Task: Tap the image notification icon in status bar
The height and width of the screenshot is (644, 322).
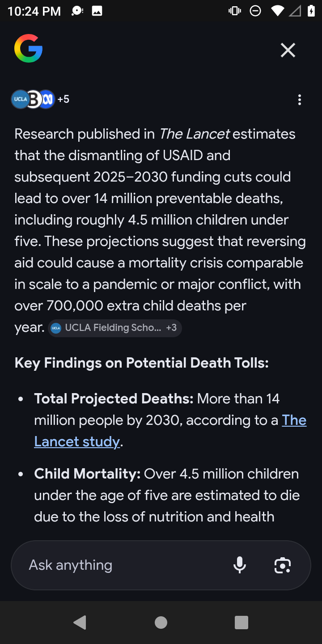Action: coord(97,11)
